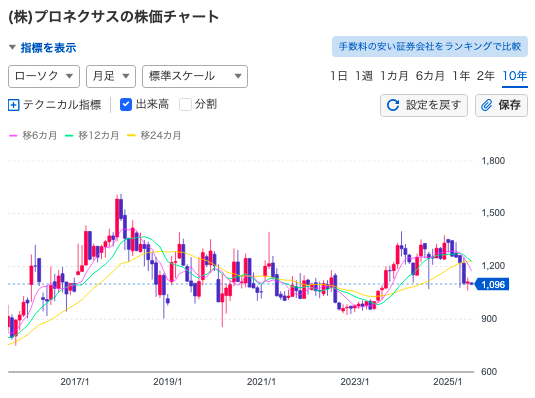
Task: Click the pink 移6カ月 legend swatch
Action: point(13,136)
